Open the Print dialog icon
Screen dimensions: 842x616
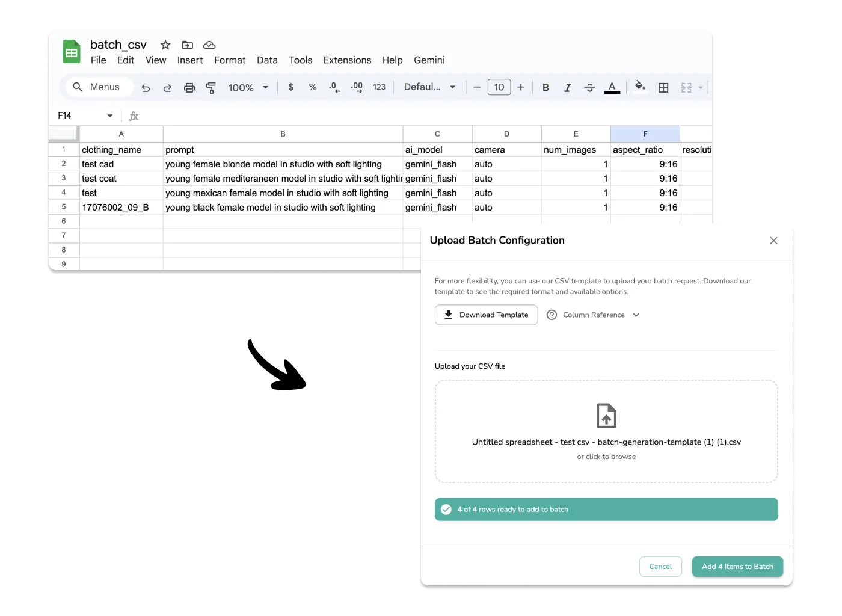coord(189,87)
